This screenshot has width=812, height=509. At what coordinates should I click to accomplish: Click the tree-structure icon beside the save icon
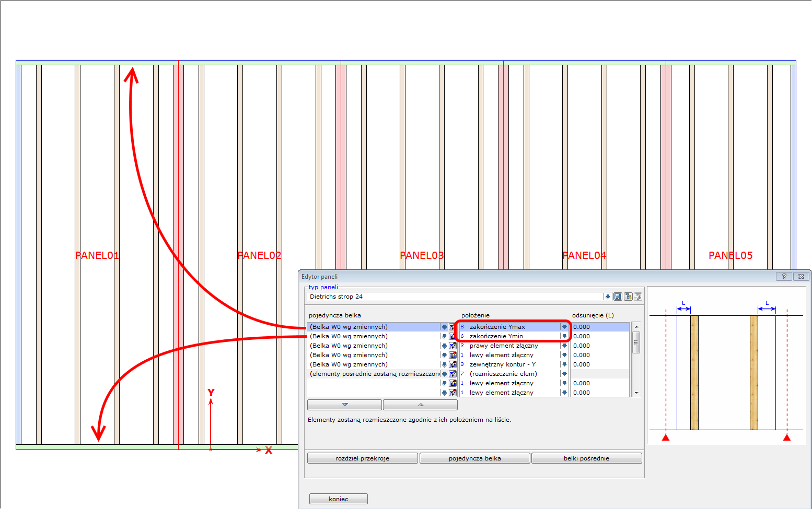pyautogui.click(x=628, y=297)
